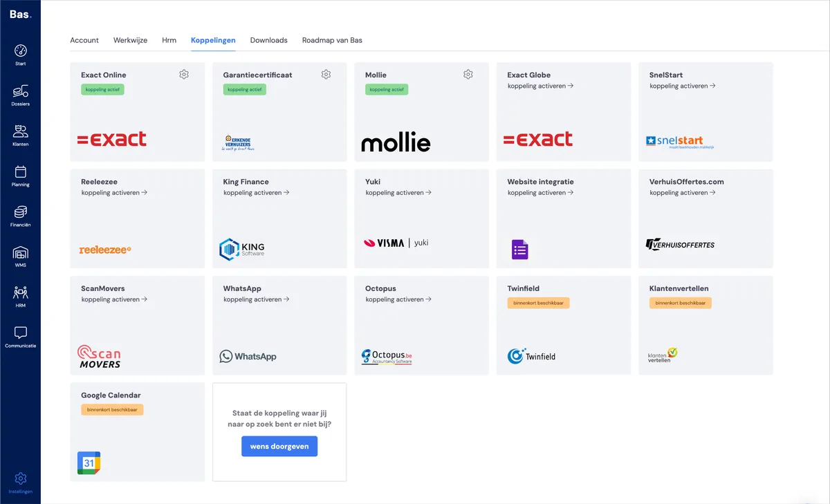The image size is (830, 504).
Task: Click koppeling actief badge on Exact Online
Action: (x=102, y=89)
